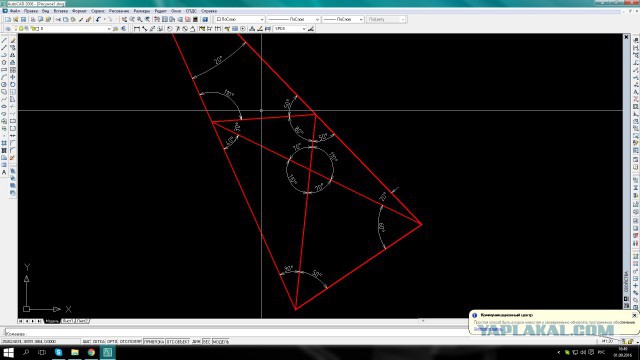Close the Communication Center notification balloon

coord(634,315)
